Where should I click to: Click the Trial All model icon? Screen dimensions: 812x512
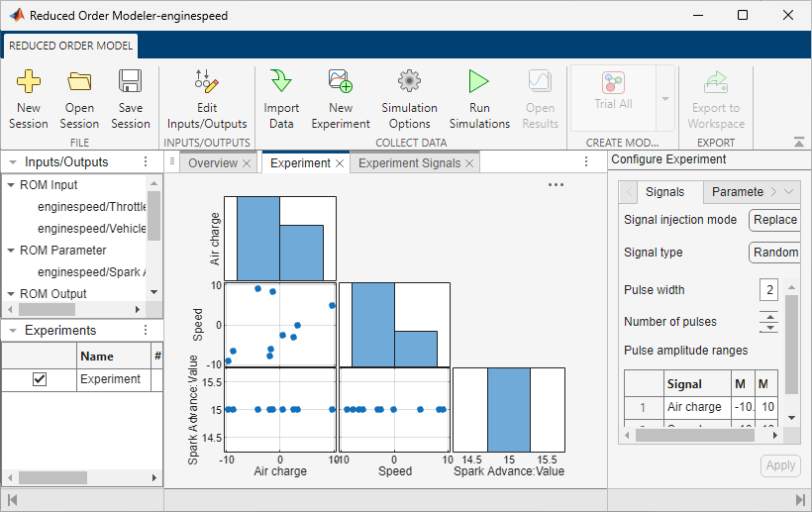(x=613, y=82)
